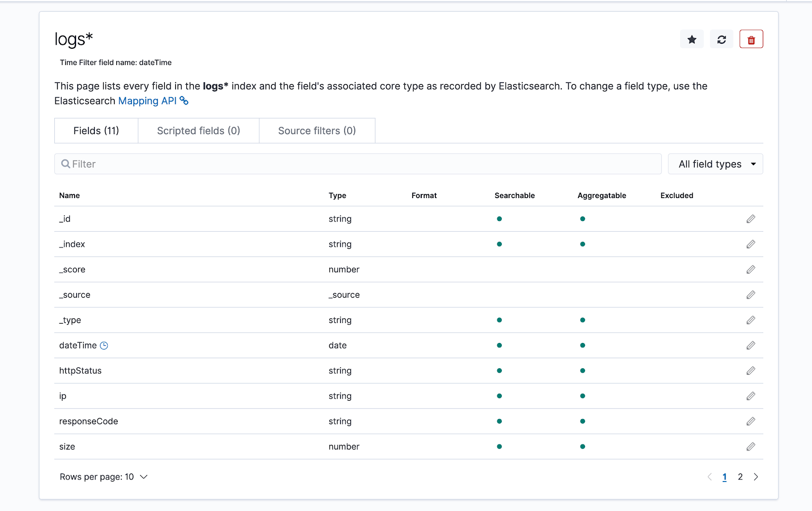Select the dateTime field name

coord(78,345)
